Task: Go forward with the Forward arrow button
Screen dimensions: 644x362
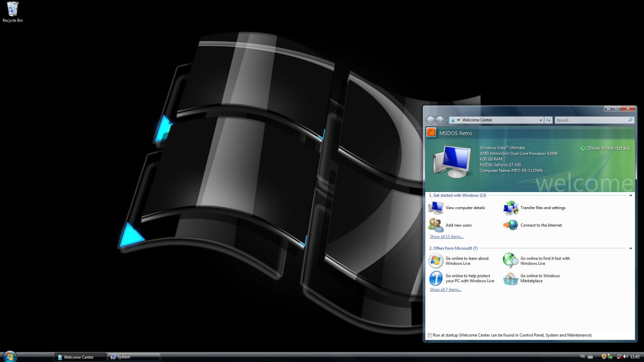Action: coord(440,120)
